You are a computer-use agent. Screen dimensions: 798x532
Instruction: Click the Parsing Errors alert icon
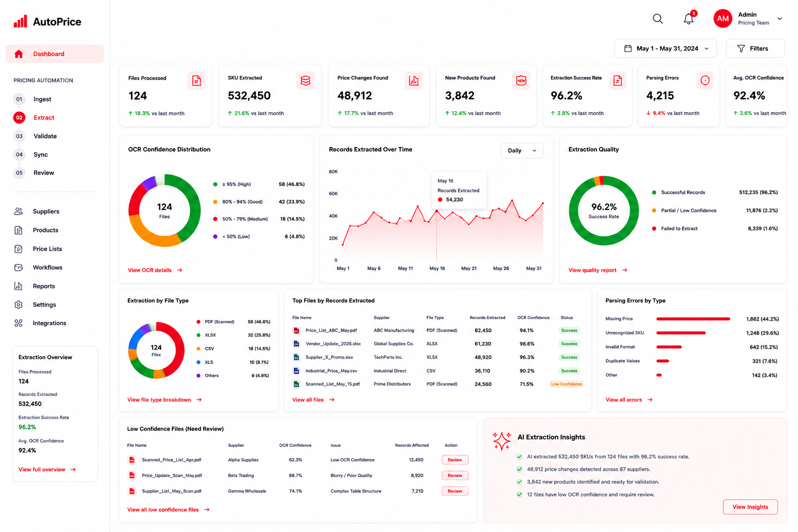705,81
